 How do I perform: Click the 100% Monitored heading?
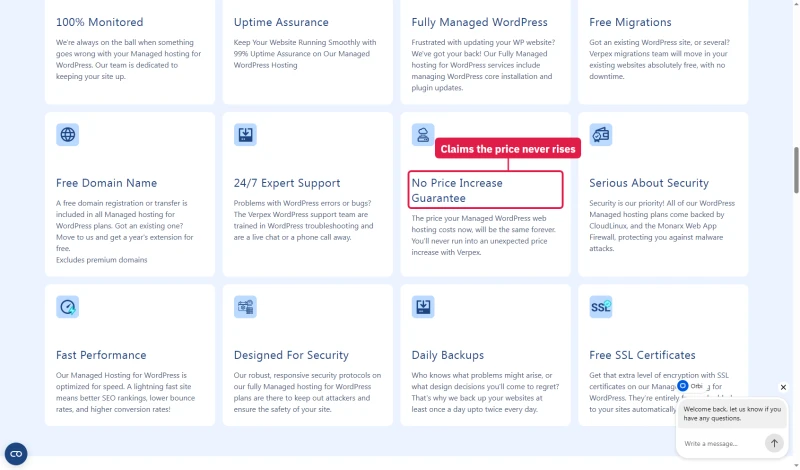click(99, 22)
